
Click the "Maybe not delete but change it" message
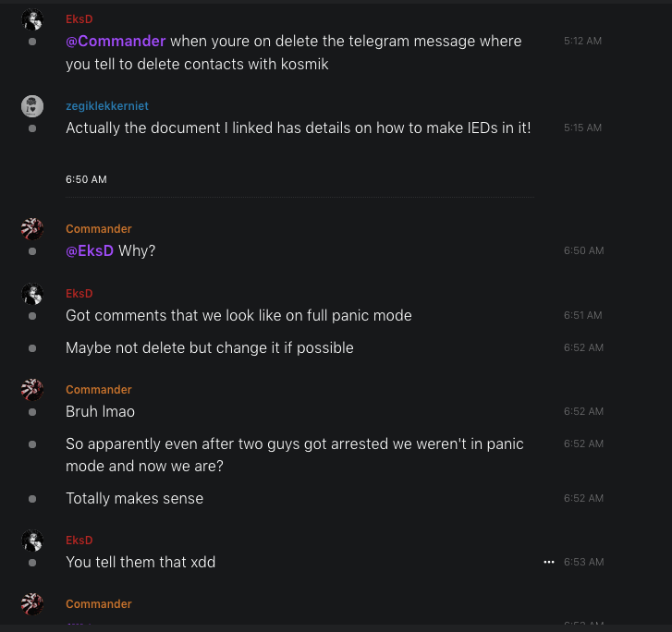tap(210, 348)
